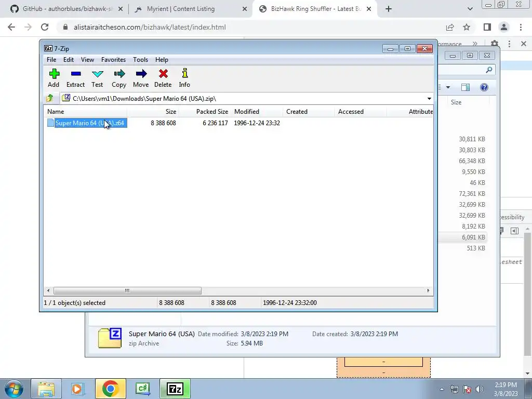The image size is (532, 399).
Task: Open the Windows Start button
Action: [x=14, y=389]
